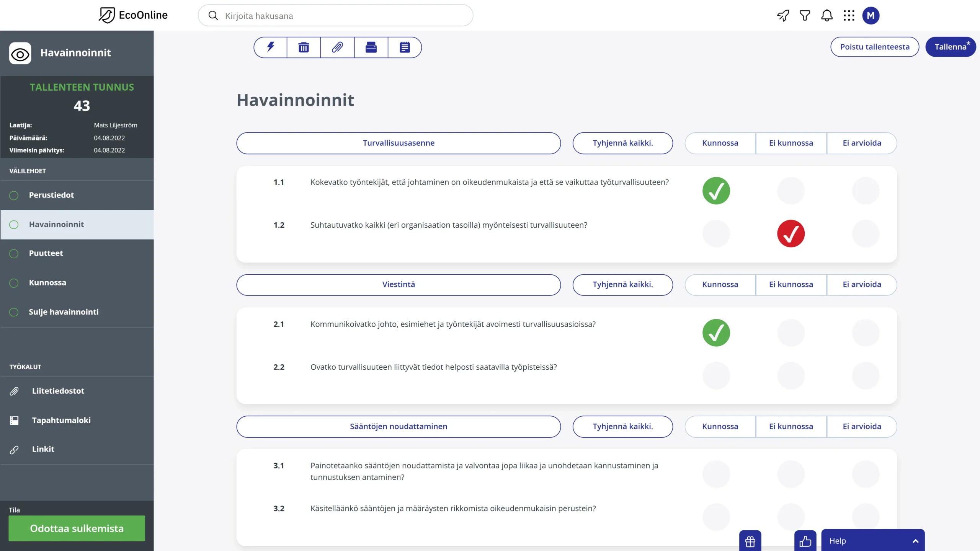Click the rocket icon in the header
Image resolution: width=980 pixels, height=551 pixels.
(x=783, y=16)
